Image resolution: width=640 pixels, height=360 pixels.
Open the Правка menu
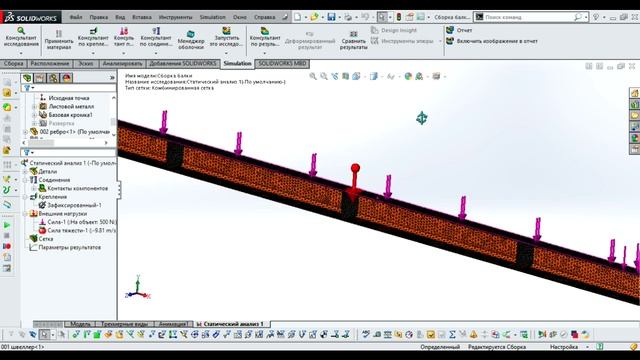click(99, 17)
